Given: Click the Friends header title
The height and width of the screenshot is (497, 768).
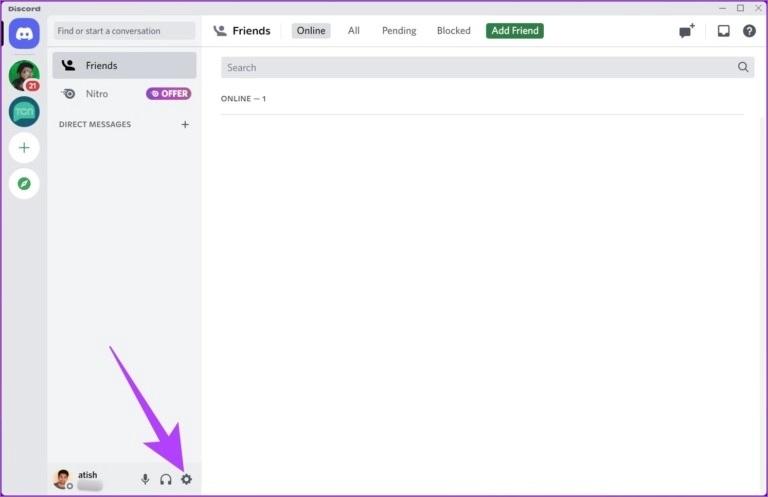Looking at the screenshot, I should [x=251, y=31].
